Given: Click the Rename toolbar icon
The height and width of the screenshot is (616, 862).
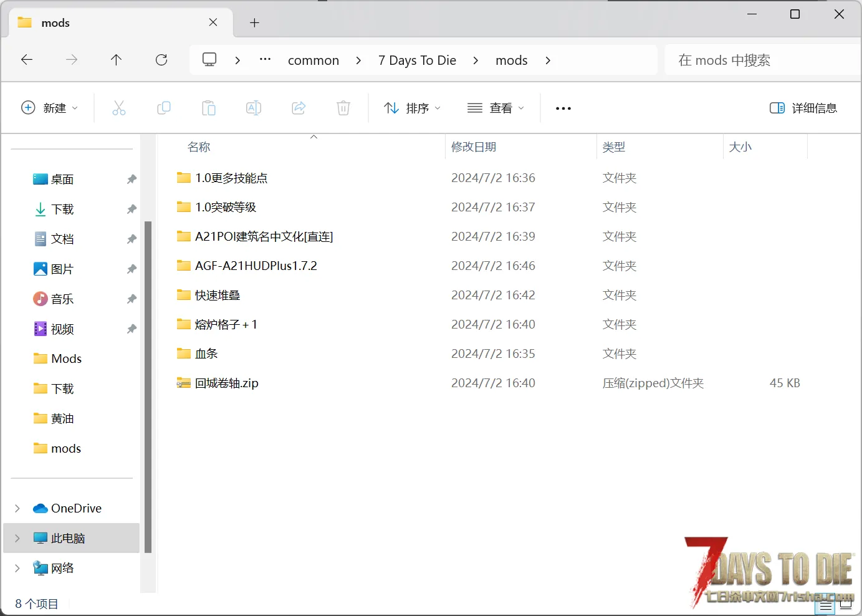Looking at the screenshot, I should pyautogui.click(x=254, y=108).
